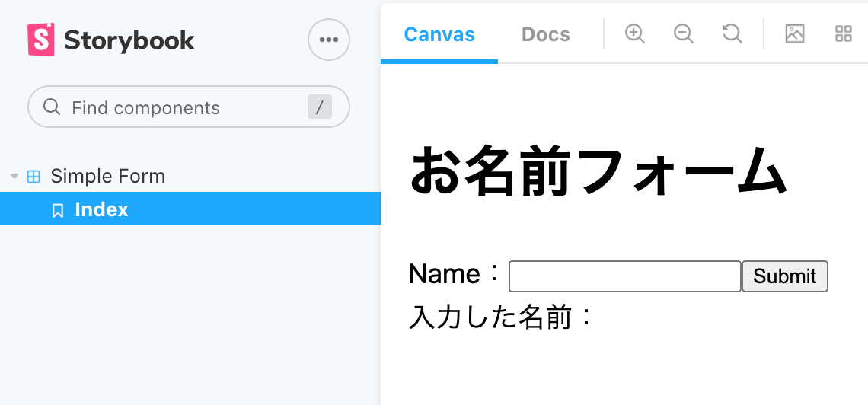The image size is (868, 405).
Task: Open the sidebar ellipsis menu
Action: pos(329,40)
